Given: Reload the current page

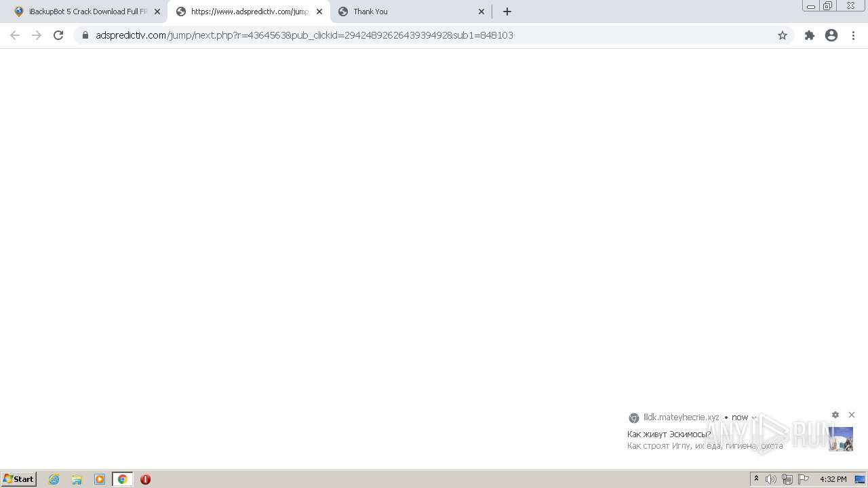Looking at the screenshot, I should 58,35.
